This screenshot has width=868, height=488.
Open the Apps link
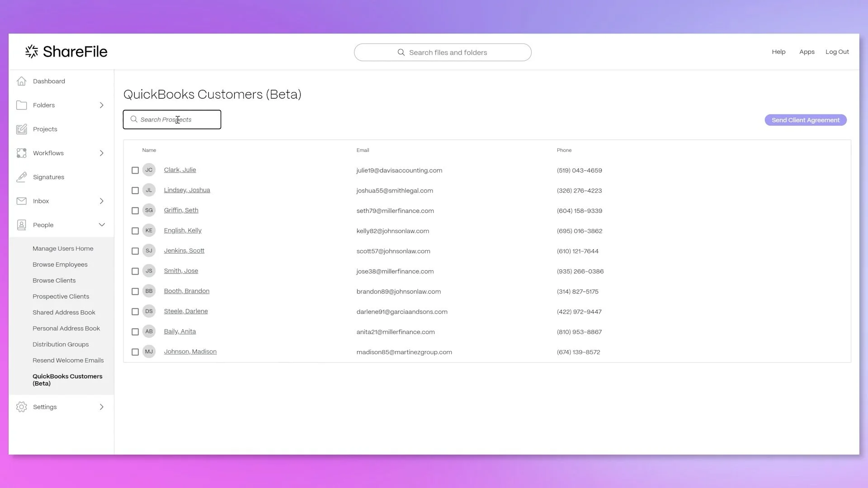(x=807, y=52)
